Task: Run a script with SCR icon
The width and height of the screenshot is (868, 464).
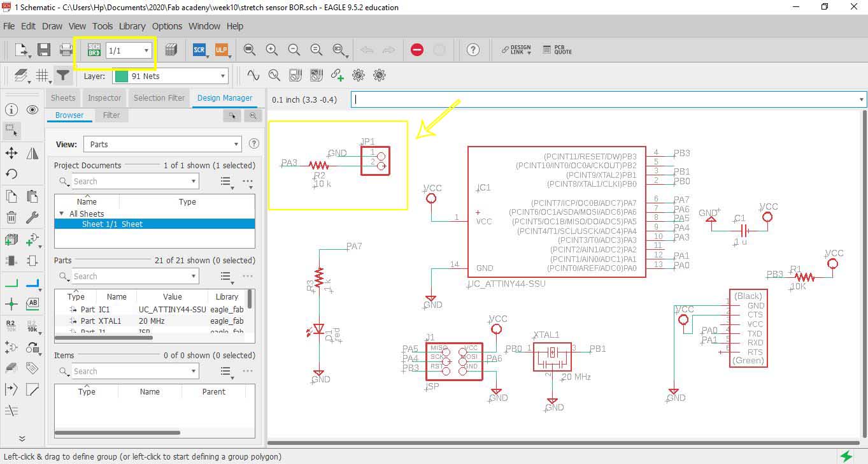Action: 199,50
